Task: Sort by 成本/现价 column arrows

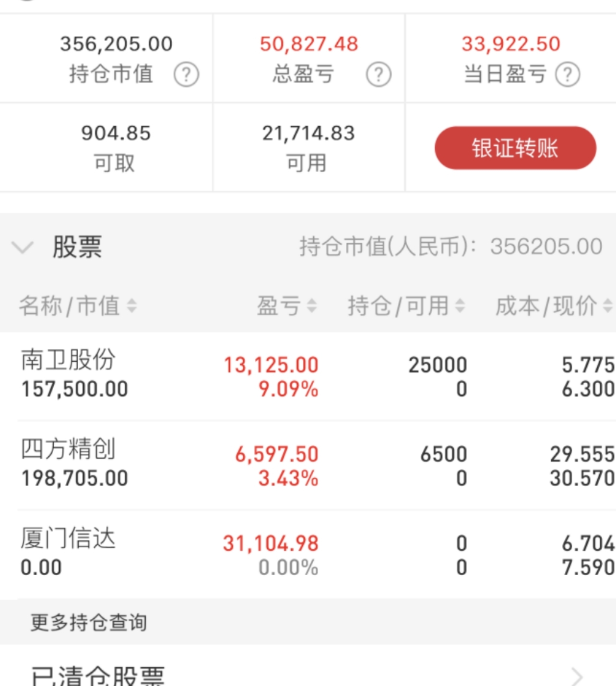Action: [607, 306]
